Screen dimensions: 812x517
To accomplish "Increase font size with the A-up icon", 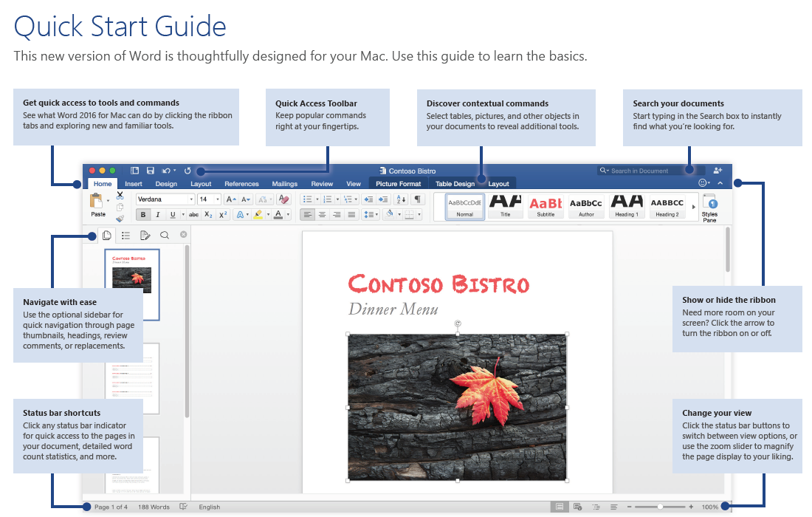I will (x=231, y=199).
